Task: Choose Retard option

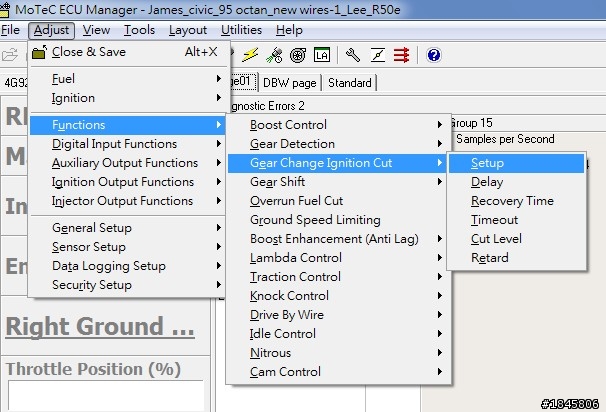Action: tap(516, 257)
